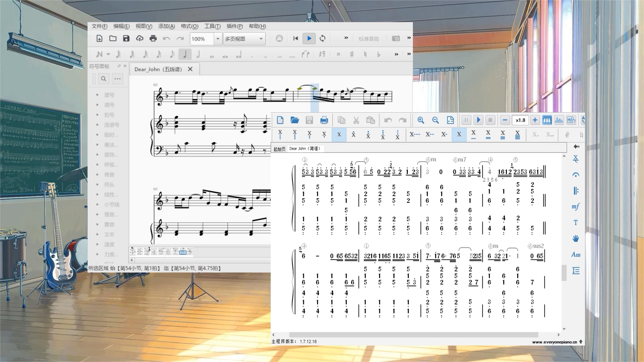Add a sharp accidental in MuseScore
The height and width of the screenshot is (362, 644).
(352, 54)
